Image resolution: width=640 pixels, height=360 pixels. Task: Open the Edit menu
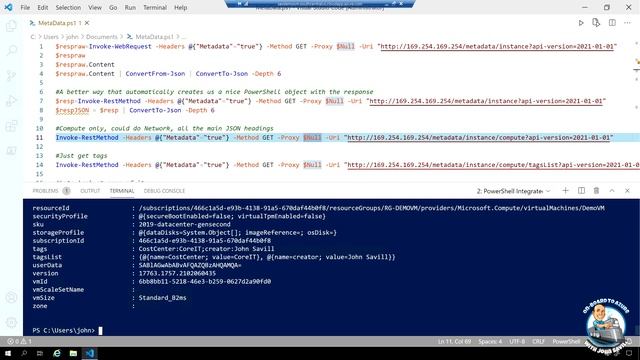pos(42,7)
